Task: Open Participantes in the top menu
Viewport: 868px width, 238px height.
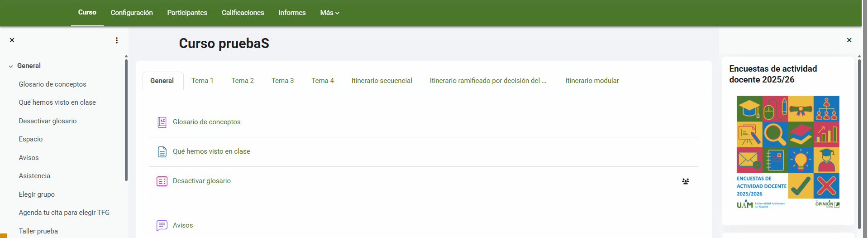Action: [x=187, y=13]
